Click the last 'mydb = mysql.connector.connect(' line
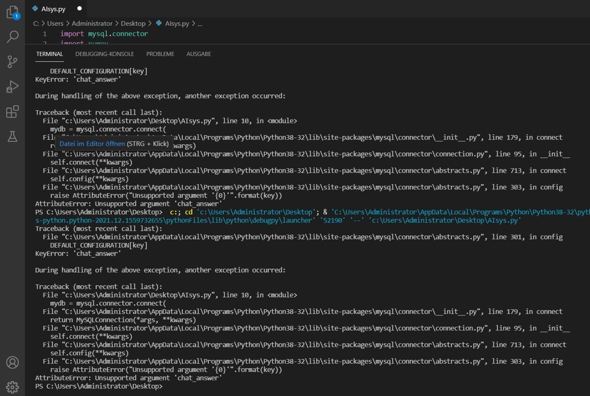Image resolution: width=590 pixels, height=396 pixels. [108, 303]
